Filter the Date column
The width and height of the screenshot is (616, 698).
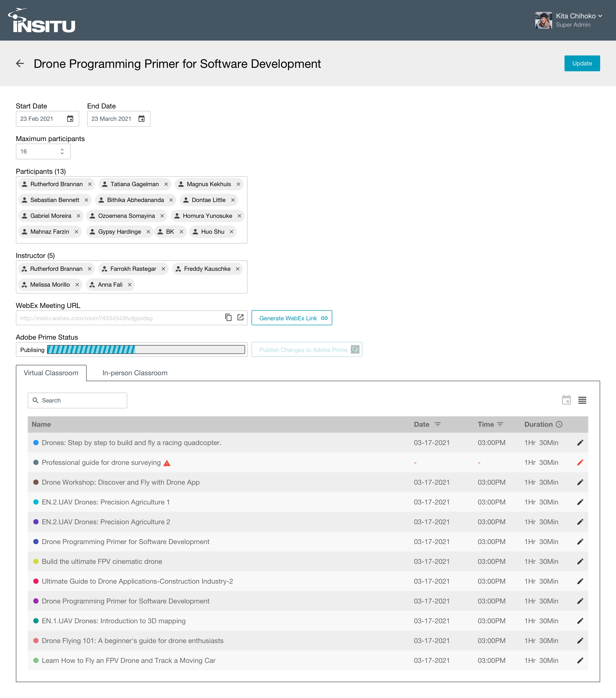[438, 424]
